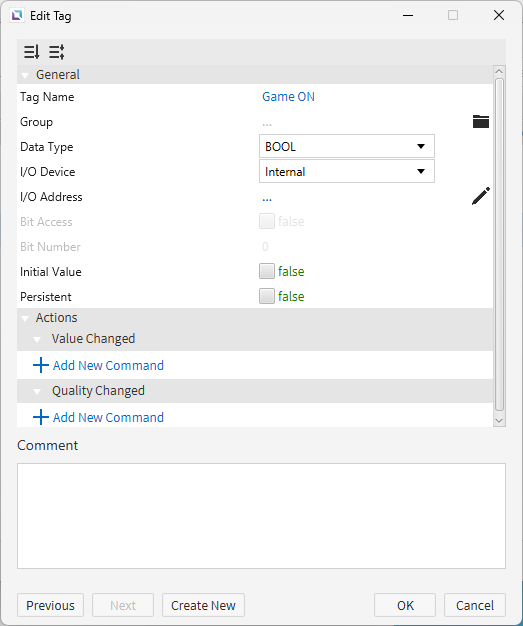This screenshot has height=626, width=523.
Task: Click the Edit Tag app icon
Action: point(17,16)
